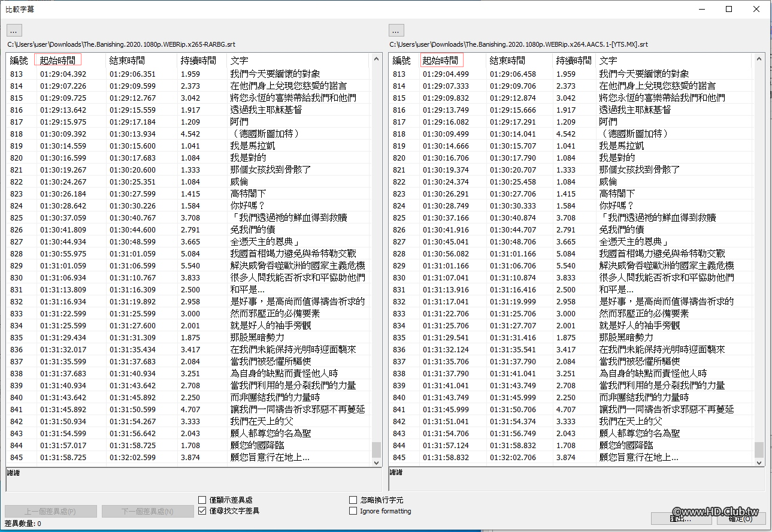Click the end time 01:30:14.041
Viewport: 772px width, 532px height.
click(x=513, y=134)
